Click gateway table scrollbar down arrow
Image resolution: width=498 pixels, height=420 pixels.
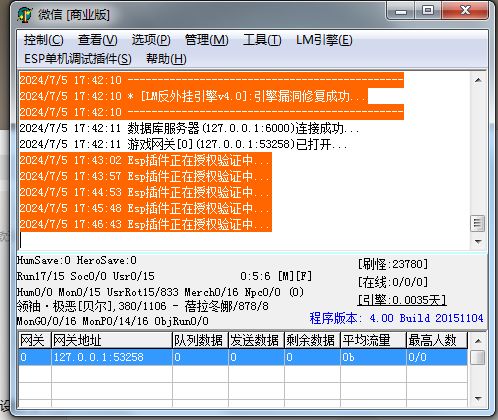pos(478,399)
